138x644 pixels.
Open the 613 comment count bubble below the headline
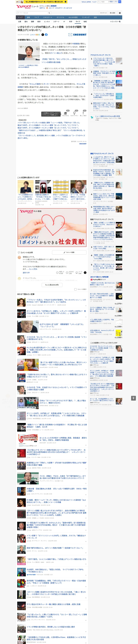coord(33,35)
